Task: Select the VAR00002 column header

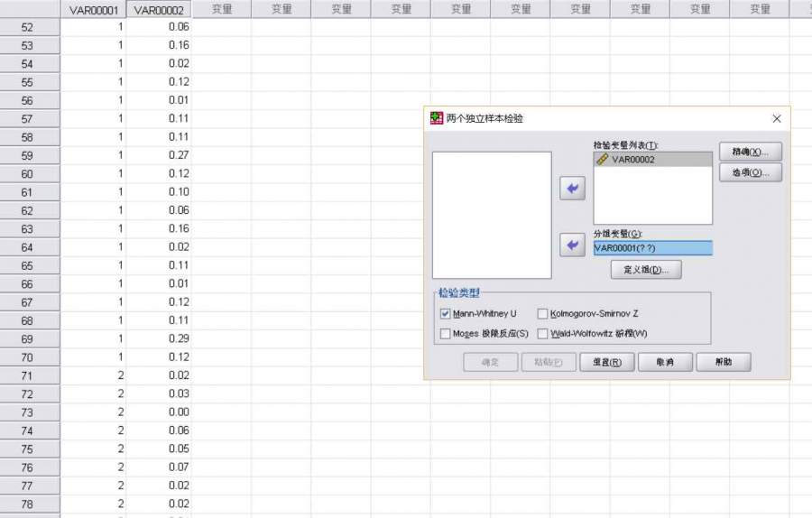Action: (159, 9)
